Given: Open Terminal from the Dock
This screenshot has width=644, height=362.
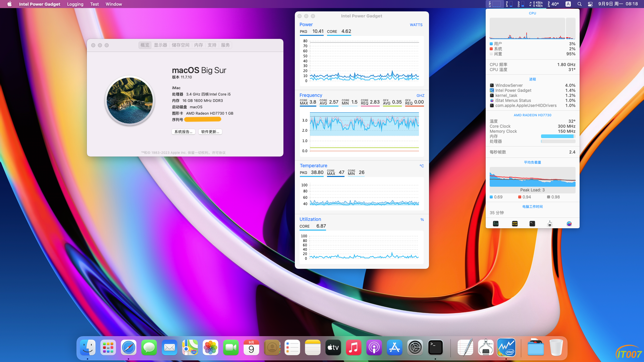Looking at the screenshot, I should click(435, 348).
